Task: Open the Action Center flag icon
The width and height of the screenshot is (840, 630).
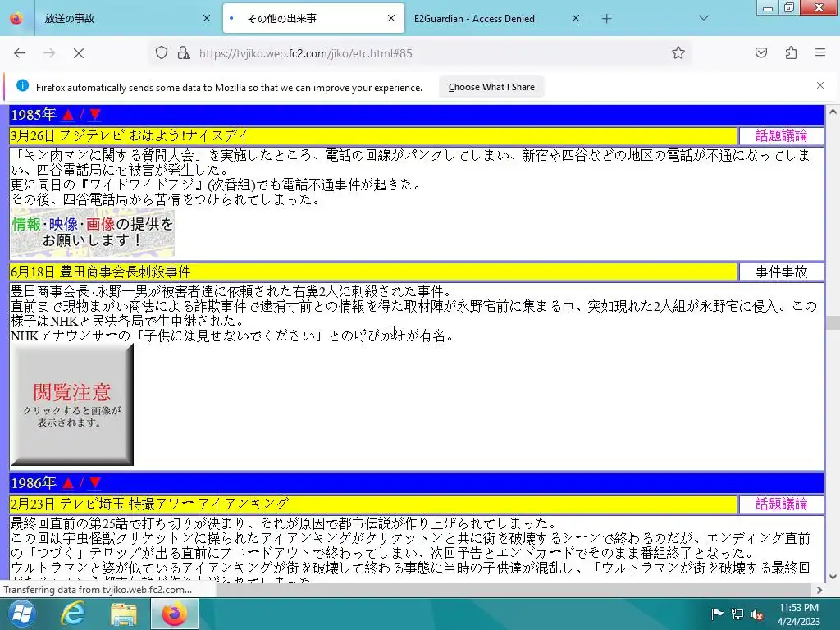Action: click(x=717, y=614)
